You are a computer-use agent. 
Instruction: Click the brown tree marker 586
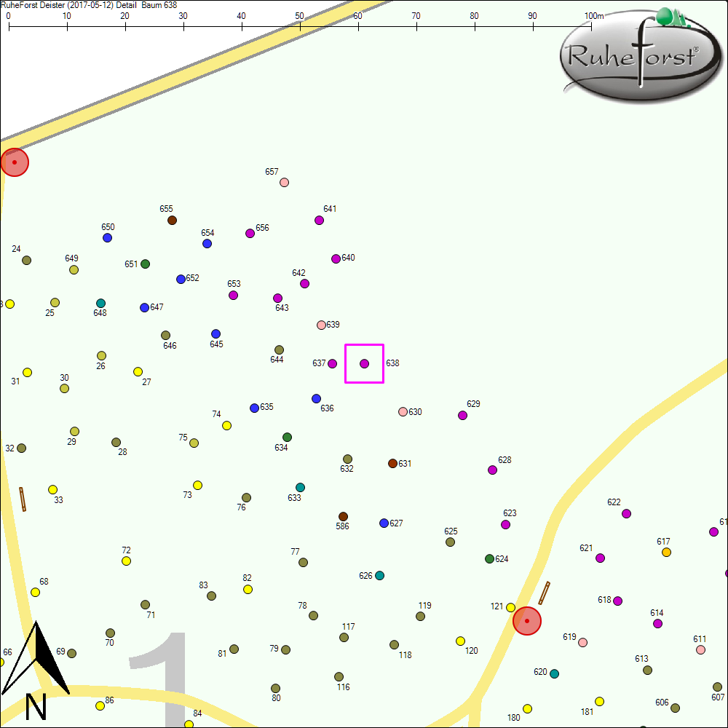(x=343, y=516)
